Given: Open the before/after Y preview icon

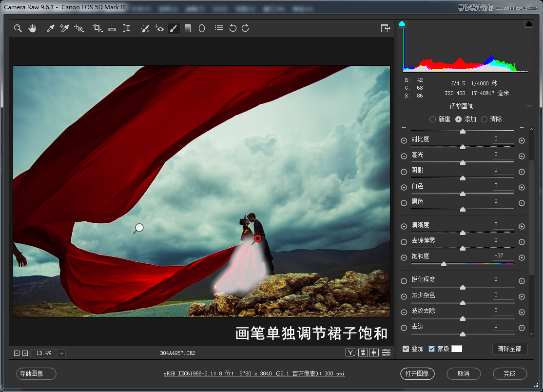Looking at the screenshot, I should coord(350,353).
